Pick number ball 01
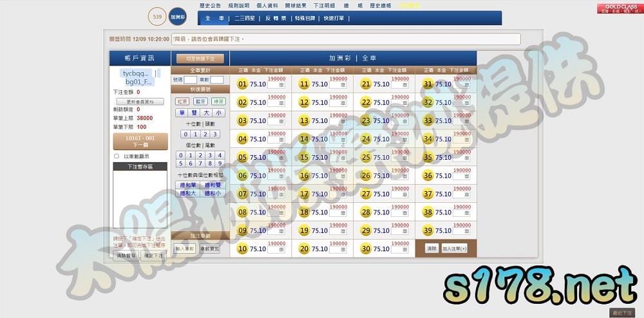This screenshot has width=644, height=318. (x=242, y=84)
